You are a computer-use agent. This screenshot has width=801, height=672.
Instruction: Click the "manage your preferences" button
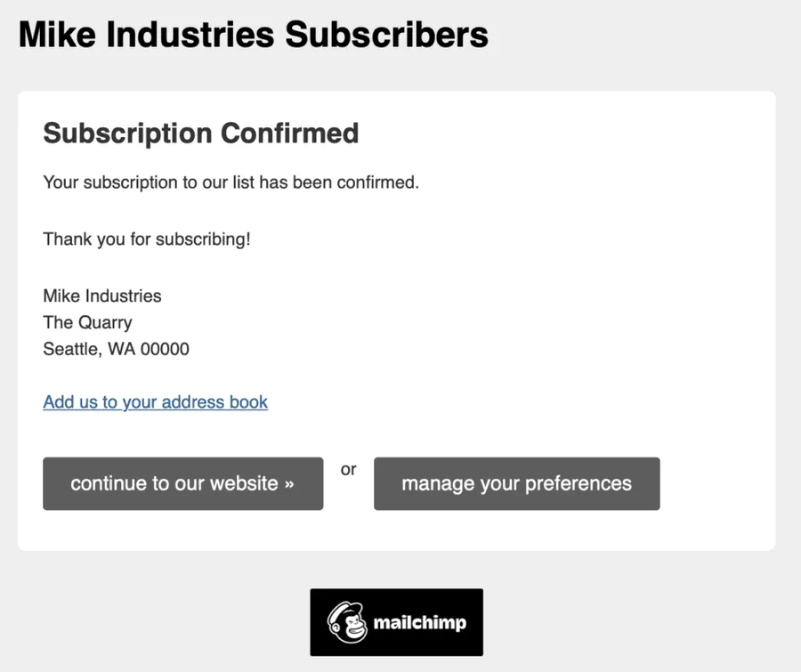(x=516, y=483)
